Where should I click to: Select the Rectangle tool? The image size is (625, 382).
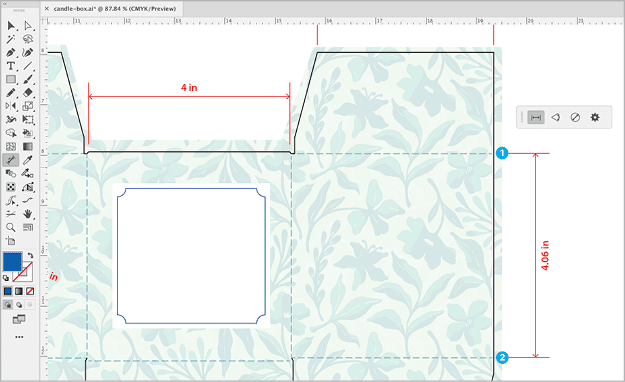click(11, 79)
